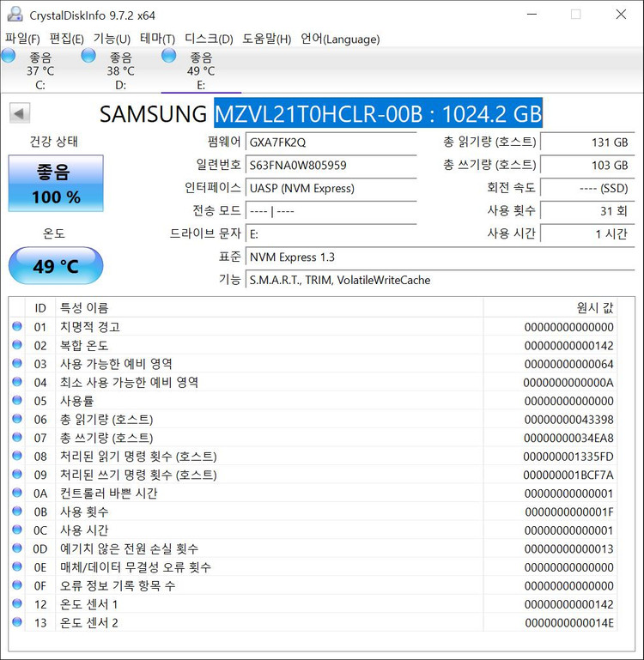Click the serial number field S63FNA0W805959
This screenshot has width=644, height=660.
[331, 165]
